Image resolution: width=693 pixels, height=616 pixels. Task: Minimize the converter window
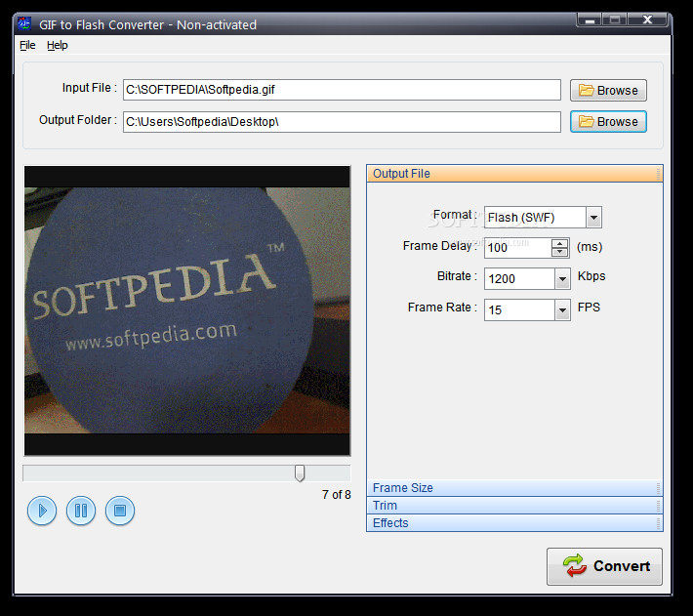click(590, 20)
